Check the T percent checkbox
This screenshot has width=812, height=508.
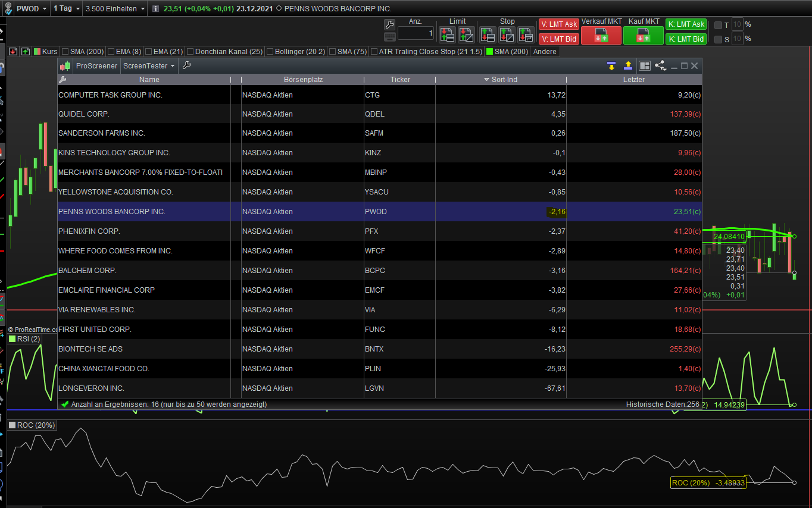[718, 25]
